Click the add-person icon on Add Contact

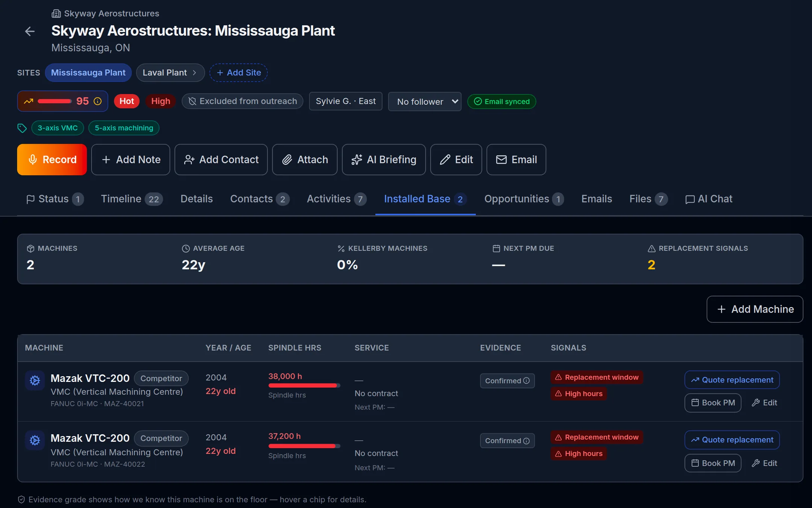189,160
